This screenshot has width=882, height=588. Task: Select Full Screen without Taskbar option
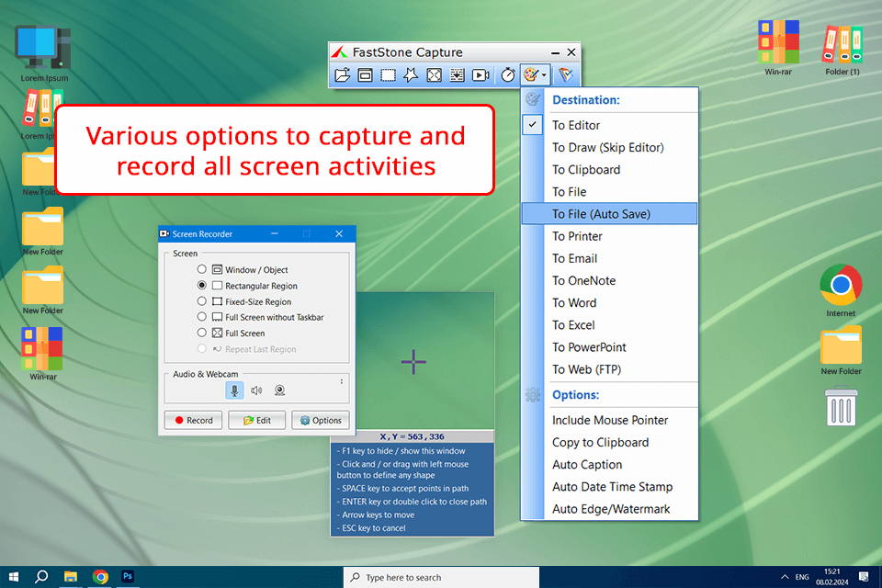pos(201,317)
